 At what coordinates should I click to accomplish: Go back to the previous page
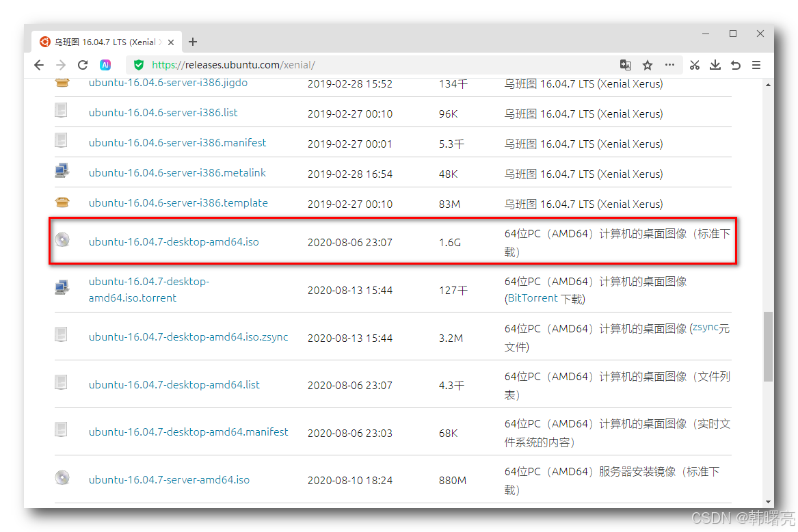[39, 65]
